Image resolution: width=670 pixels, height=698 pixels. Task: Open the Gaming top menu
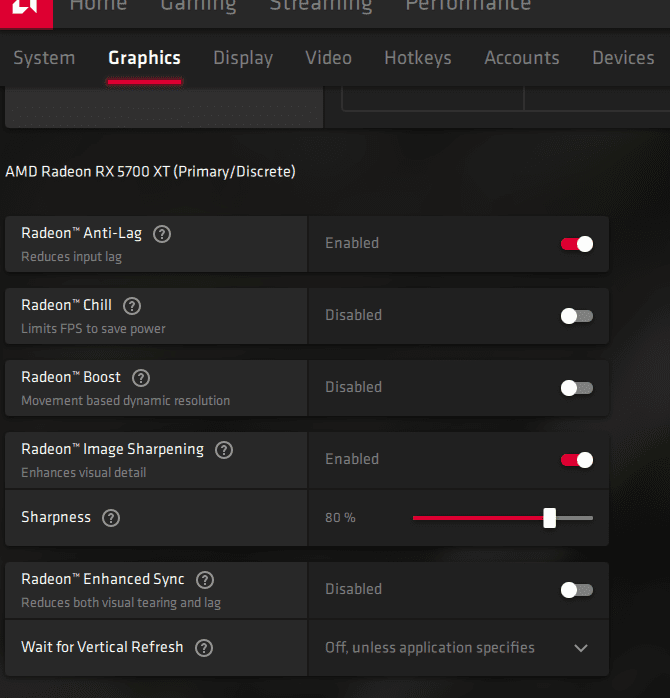(198, 6)
